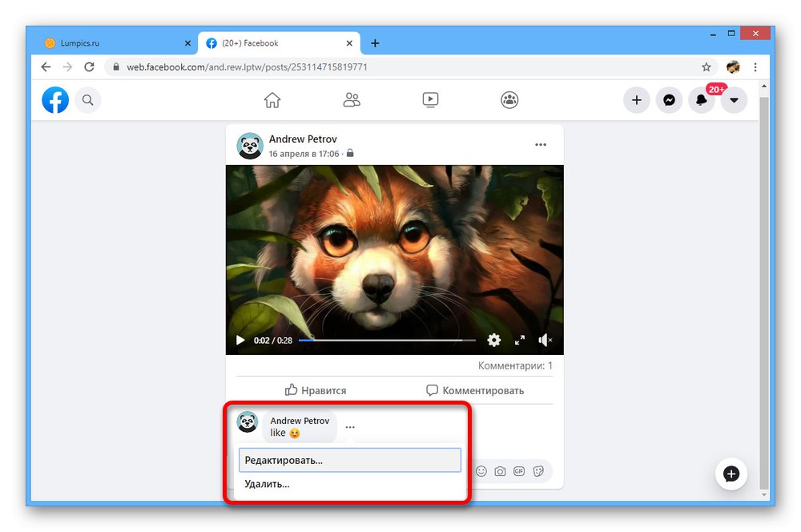801x532 pixels.
Task: Open the Комментарии: 1 counter
Action: click(x=515, y=366)
